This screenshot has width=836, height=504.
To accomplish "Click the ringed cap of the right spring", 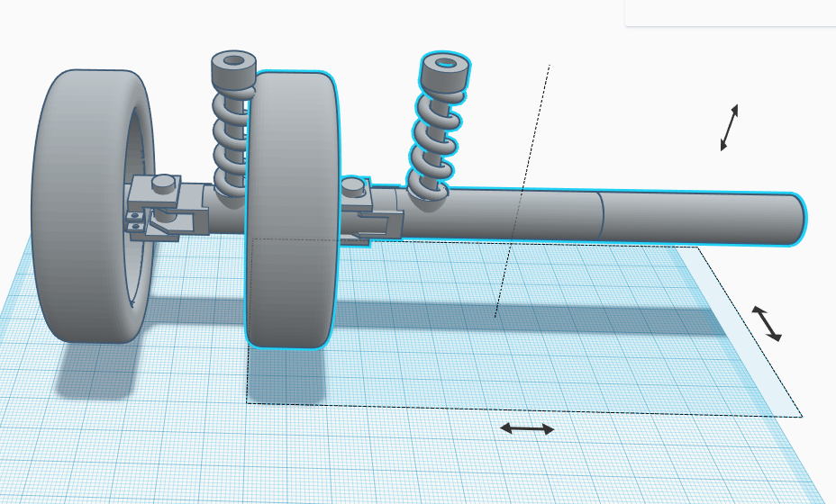I will coord(445,72).
